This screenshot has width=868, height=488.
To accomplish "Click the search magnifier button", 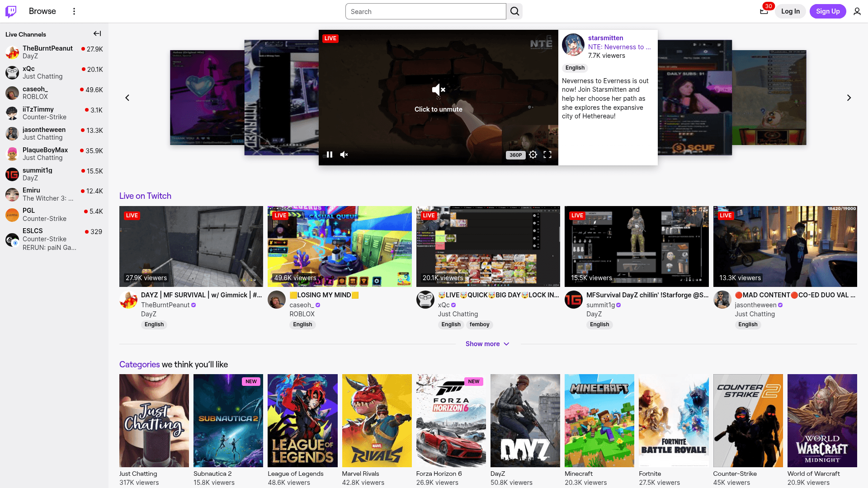I will [514, 11].
